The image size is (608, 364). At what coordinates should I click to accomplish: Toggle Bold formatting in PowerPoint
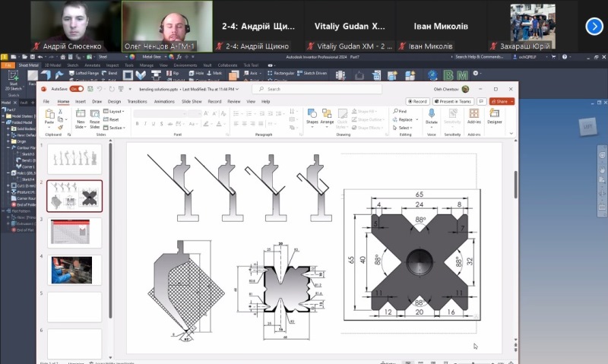coord(138,124)
